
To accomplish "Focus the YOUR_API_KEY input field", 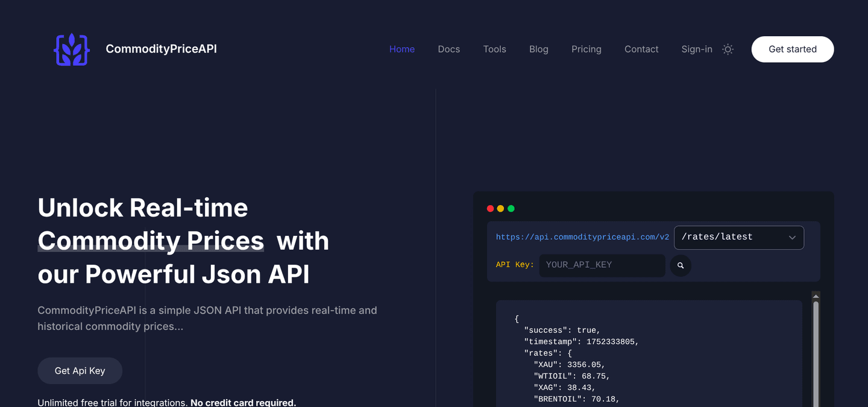I will point(602,265).
